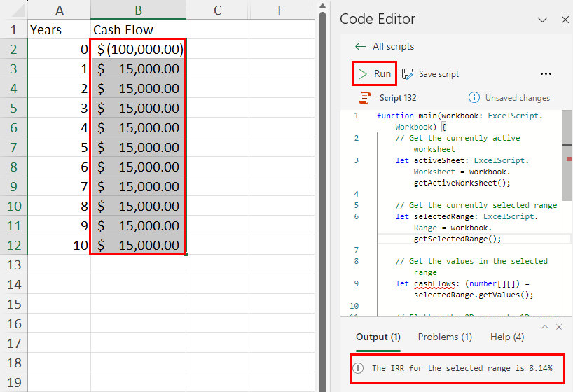Click the spreadsheet scroll up arrow

pyautogui.click(x=322, y=6)
